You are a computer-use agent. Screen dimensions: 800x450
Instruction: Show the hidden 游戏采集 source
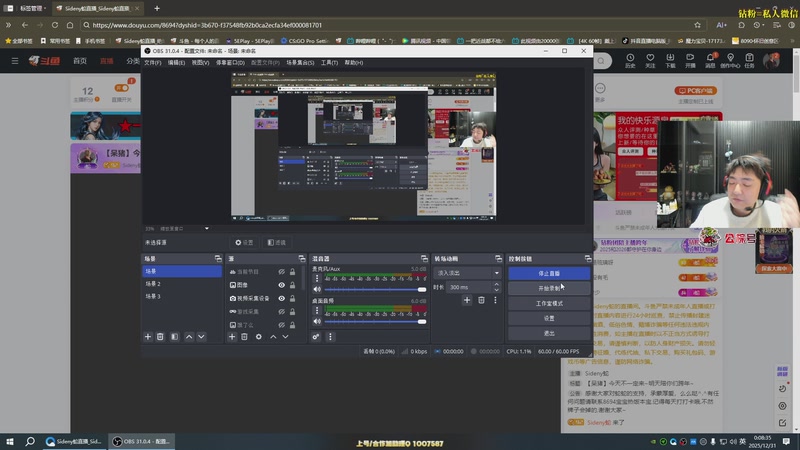[x=282, y=312]
